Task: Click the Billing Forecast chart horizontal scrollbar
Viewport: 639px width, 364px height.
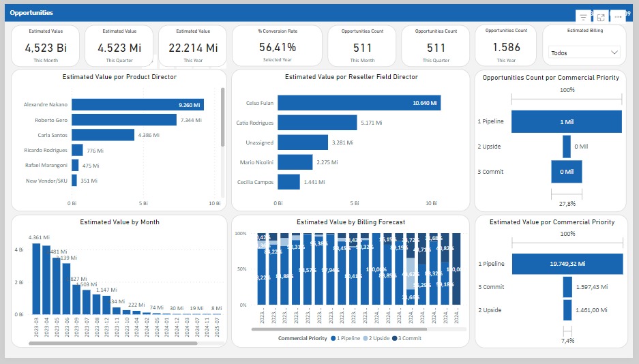Action: [339, 329]
